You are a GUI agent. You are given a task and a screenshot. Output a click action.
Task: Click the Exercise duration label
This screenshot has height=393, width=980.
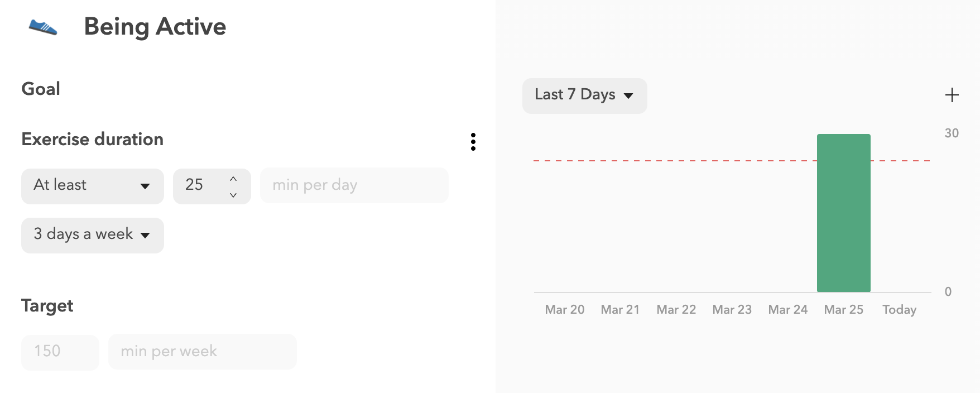point(93,139)
